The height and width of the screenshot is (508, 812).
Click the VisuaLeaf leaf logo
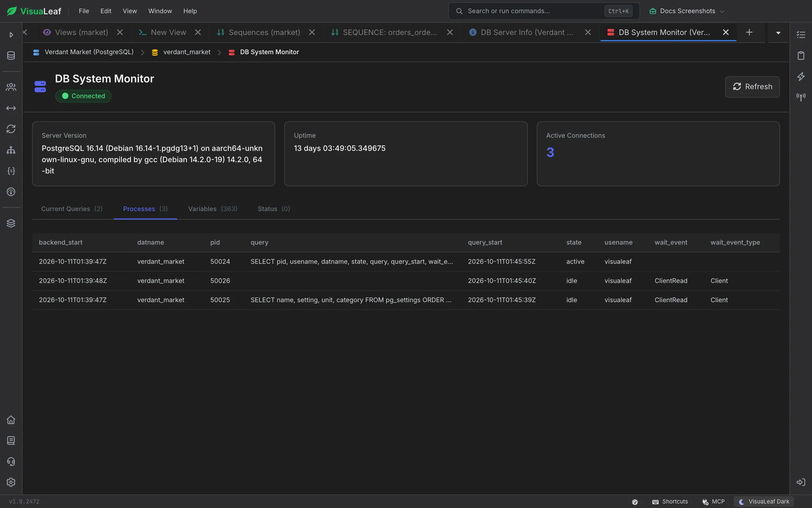[12, 11]
